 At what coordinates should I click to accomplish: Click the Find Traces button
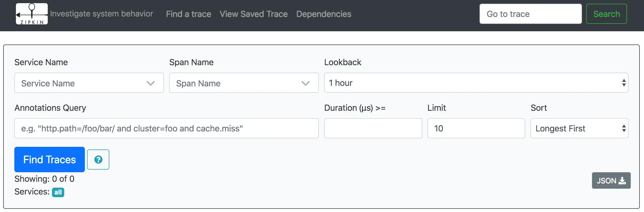coord(50,160)
